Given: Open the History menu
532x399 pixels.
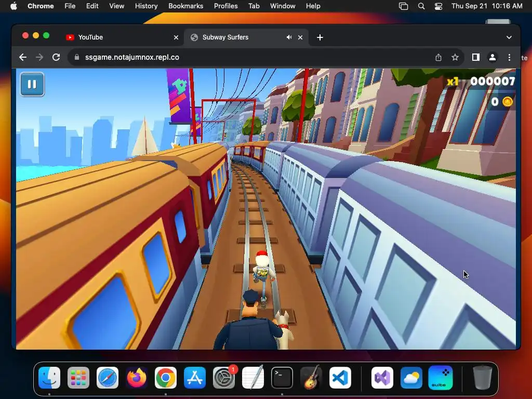Looking at the screenshot, I should pos(146,6).
